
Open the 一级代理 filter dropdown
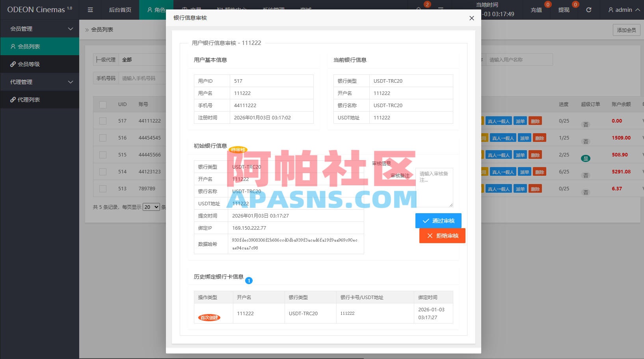143,60
